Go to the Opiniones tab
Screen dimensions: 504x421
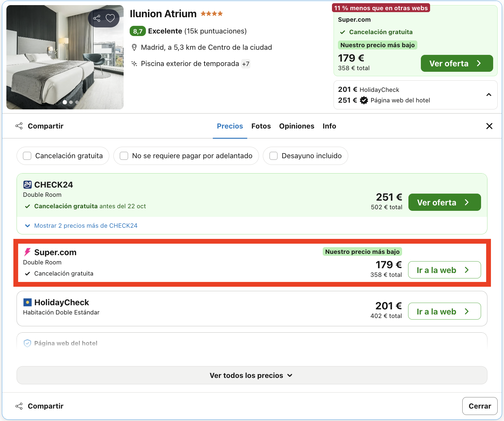pyautogui.click(x=297, y=126)
